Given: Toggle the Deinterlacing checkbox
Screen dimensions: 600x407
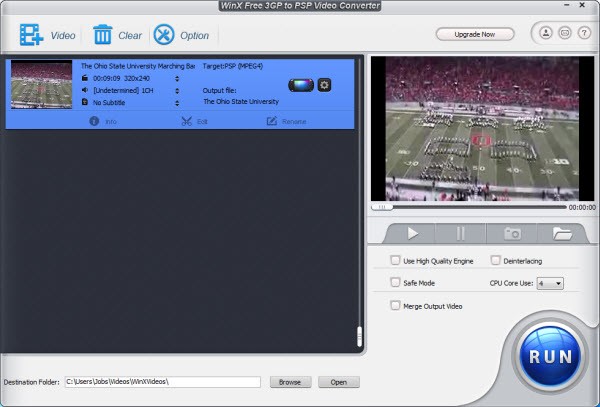Looking at the screenshot, I should tap(495, 260).
